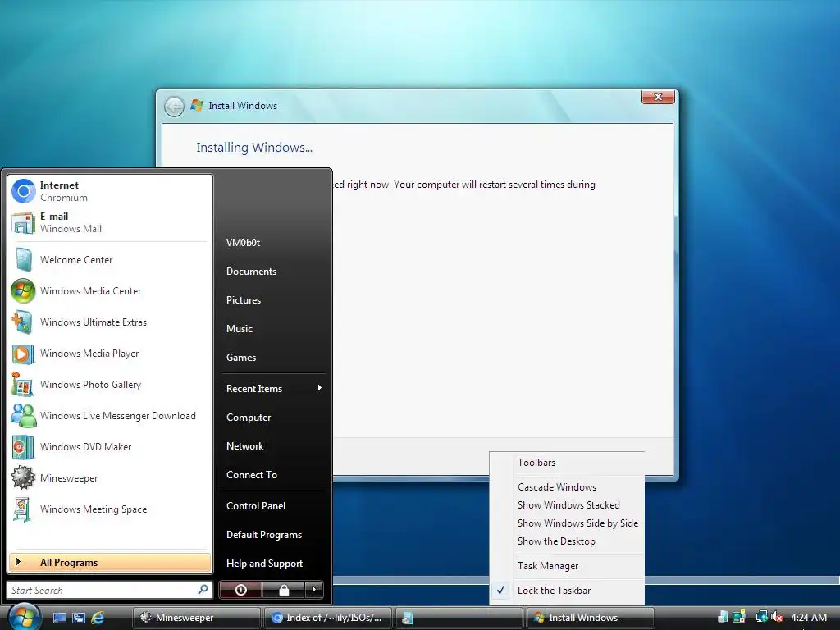Viewport: 840px width, 630px height.
Task: Open Default Programs
Action: point(273,535)
